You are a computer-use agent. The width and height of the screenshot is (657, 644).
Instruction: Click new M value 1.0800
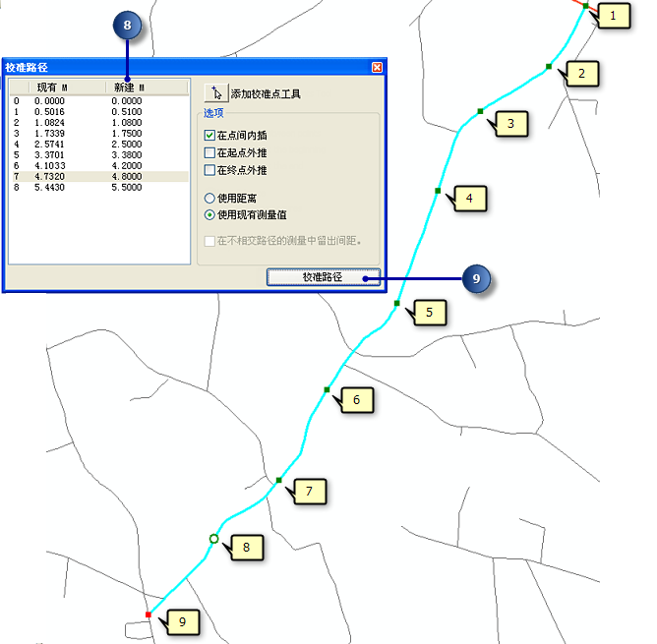(x=127, y=123)
